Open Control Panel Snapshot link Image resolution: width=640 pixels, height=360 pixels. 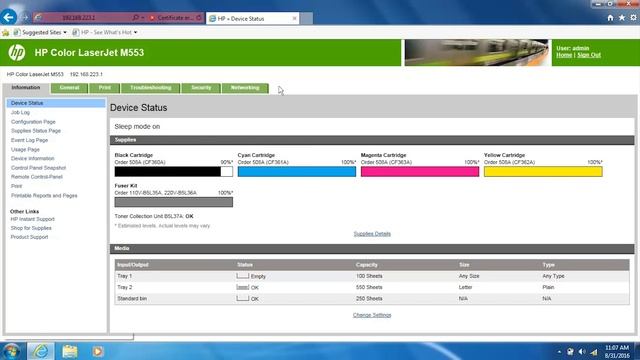click(x=38, y=168)
